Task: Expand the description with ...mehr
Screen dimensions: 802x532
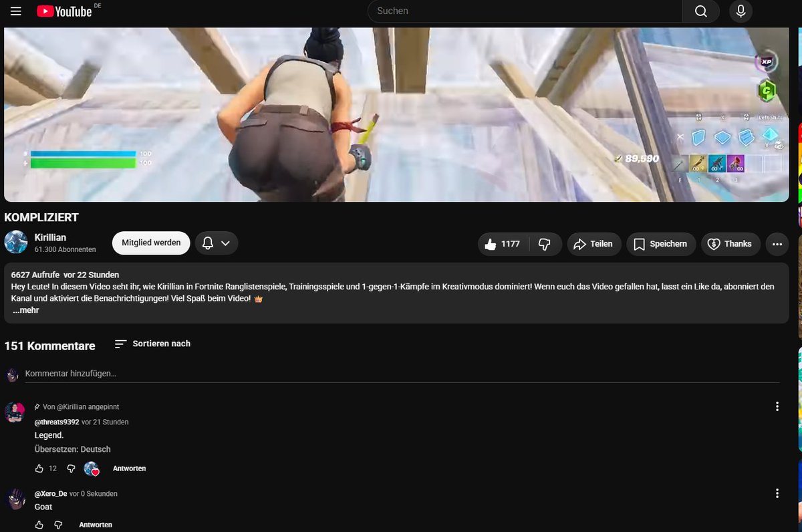Action: 25,311
